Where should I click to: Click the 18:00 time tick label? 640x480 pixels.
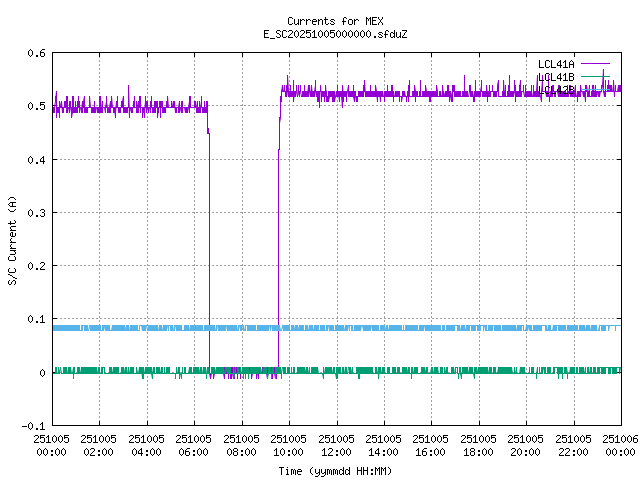click(478, 445)
